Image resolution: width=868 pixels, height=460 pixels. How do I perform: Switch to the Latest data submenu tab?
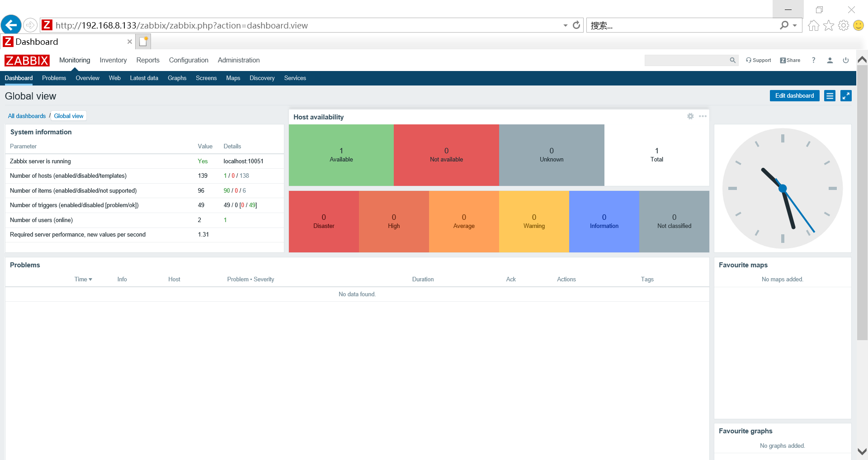pos(144,78)
